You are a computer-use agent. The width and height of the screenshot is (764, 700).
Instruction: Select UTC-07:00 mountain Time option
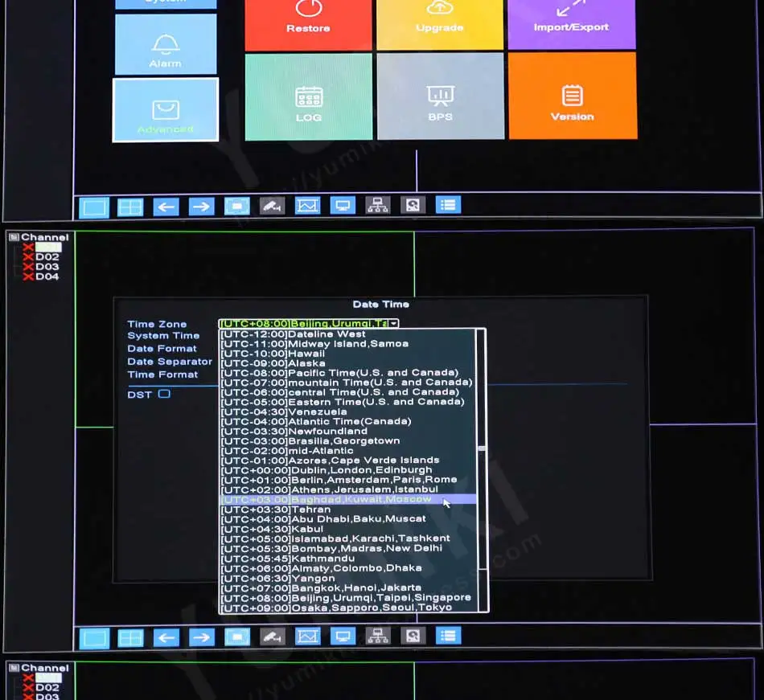348,383
